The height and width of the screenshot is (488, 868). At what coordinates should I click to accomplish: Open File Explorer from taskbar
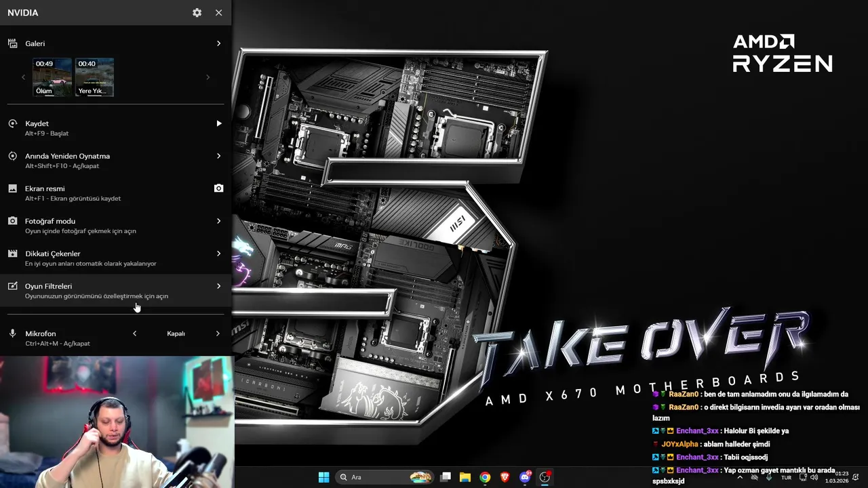[x=465, y=477]
